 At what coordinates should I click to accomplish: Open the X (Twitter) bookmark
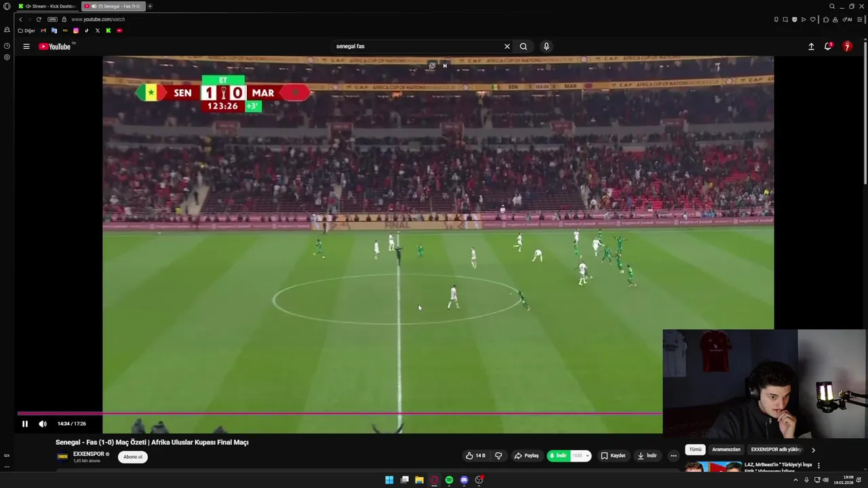[x=98, y=30]
